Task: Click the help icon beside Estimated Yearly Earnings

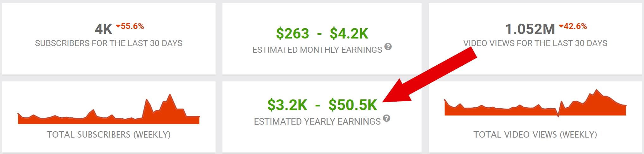Action: point(386,118)
